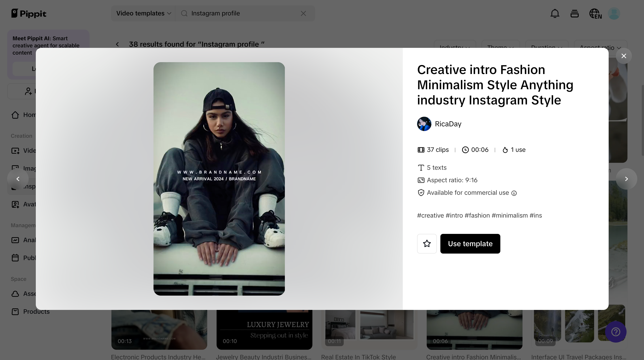The width and height of the screenshot is (644, 360).
Task: Click the Products icon in the sidebar
Action: click(15, 311)
